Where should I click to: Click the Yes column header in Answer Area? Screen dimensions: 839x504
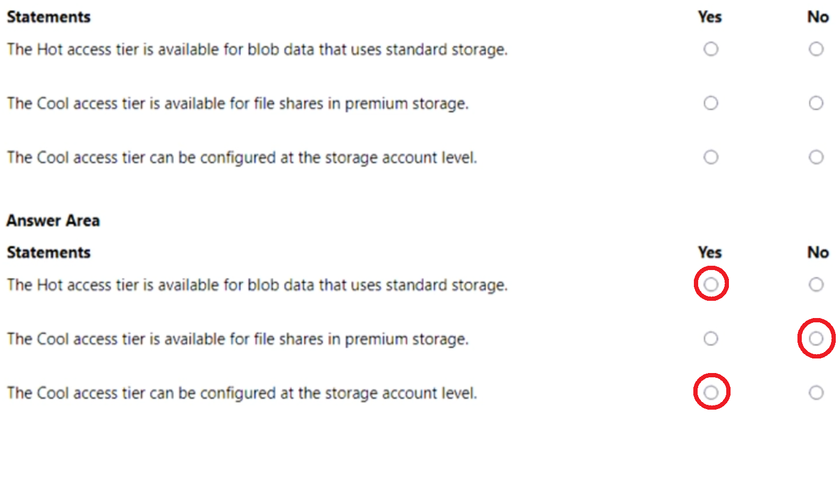[x=710, y=252]
